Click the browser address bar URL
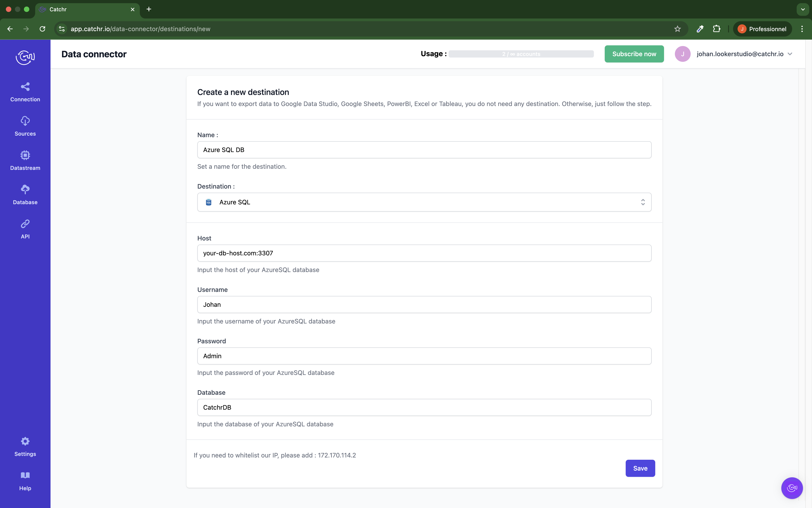This screenshot has width=812, height=508. [x=141, y=29]
